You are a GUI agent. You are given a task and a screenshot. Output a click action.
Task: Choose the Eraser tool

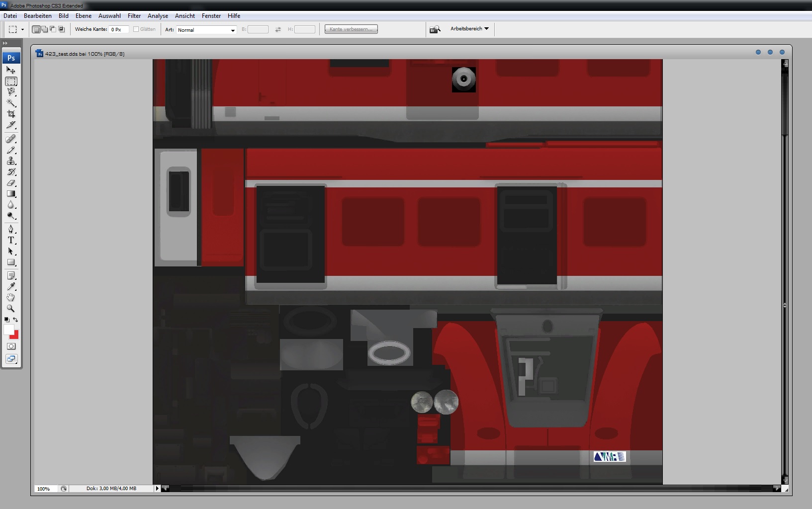[x=11, y=183]
